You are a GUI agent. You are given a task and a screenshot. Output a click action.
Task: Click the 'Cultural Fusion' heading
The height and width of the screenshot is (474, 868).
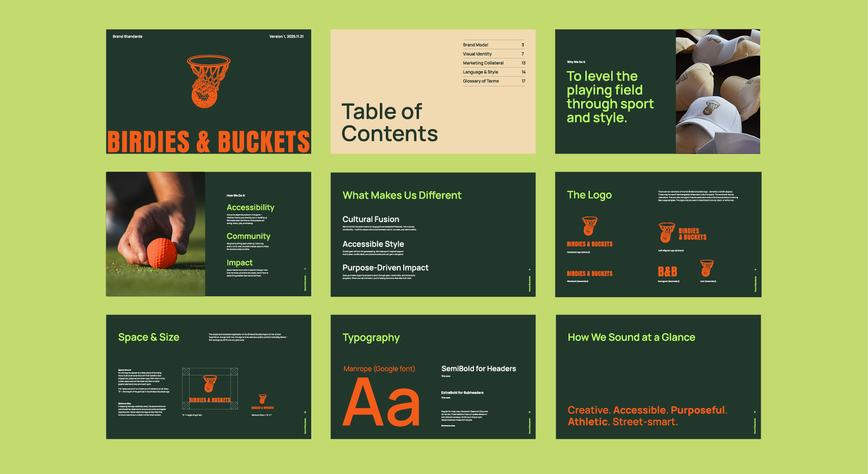click(371, 219)
